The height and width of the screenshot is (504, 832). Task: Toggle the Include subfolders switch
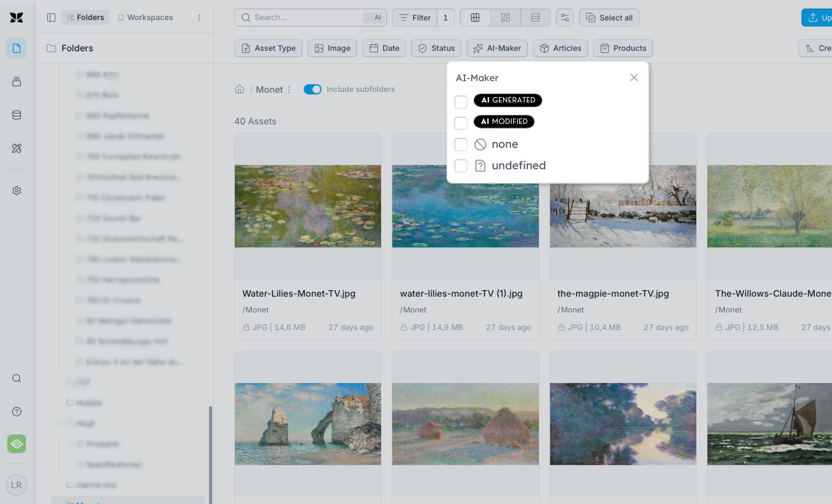point(312,89)
